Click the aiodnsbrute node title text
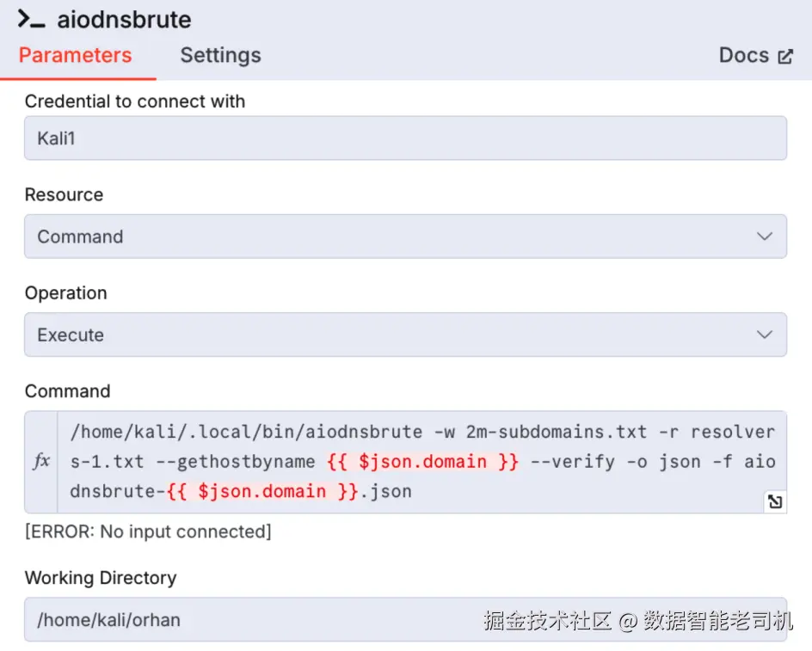The image size is (812, 651). (124, 19)
